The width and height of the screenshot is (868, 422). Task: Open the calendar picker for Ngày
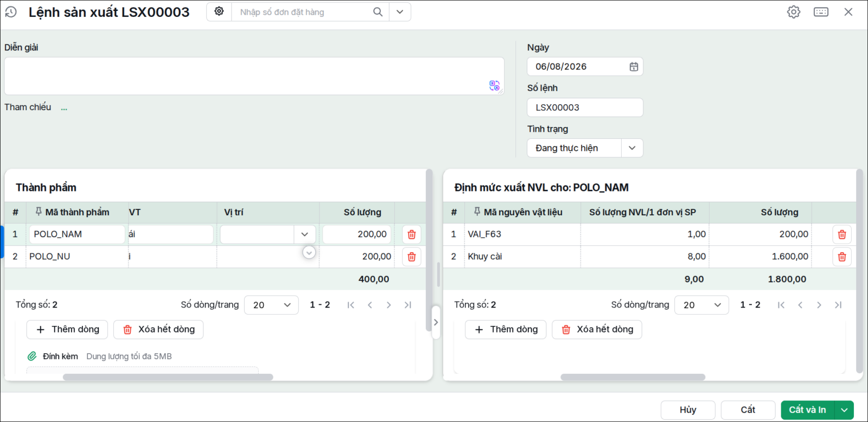click(634, 67)
